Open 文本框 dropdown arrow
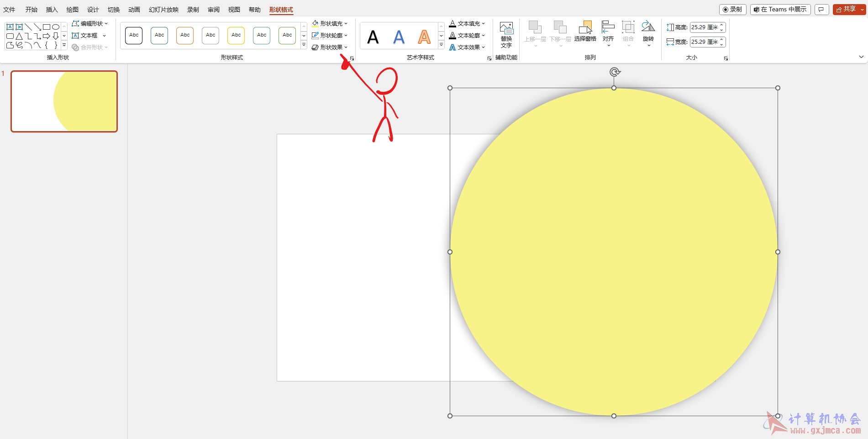The height and width of the screenshot is (439, 868). 105,36
